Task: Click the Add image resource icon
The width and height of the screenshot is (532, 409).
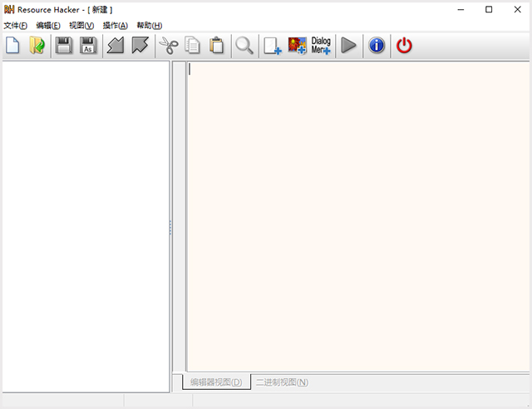Action: [x=297, y=46]
